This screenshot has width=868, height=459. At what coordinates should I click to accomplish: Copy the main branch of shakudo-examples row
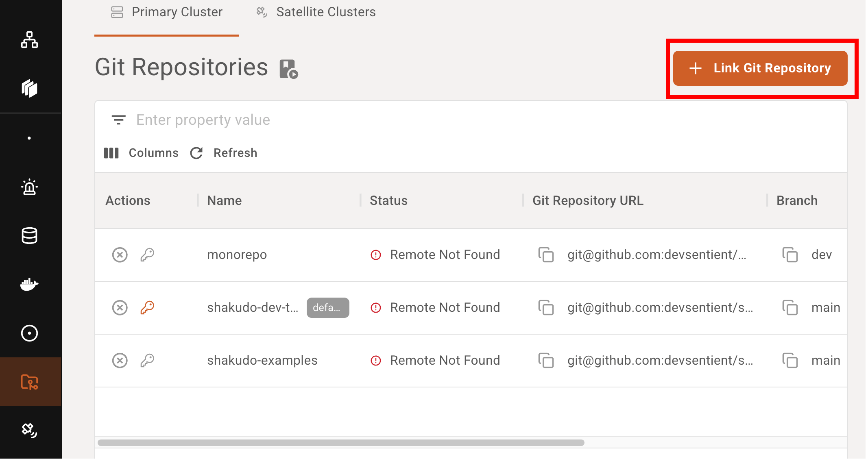click(790, 361)
